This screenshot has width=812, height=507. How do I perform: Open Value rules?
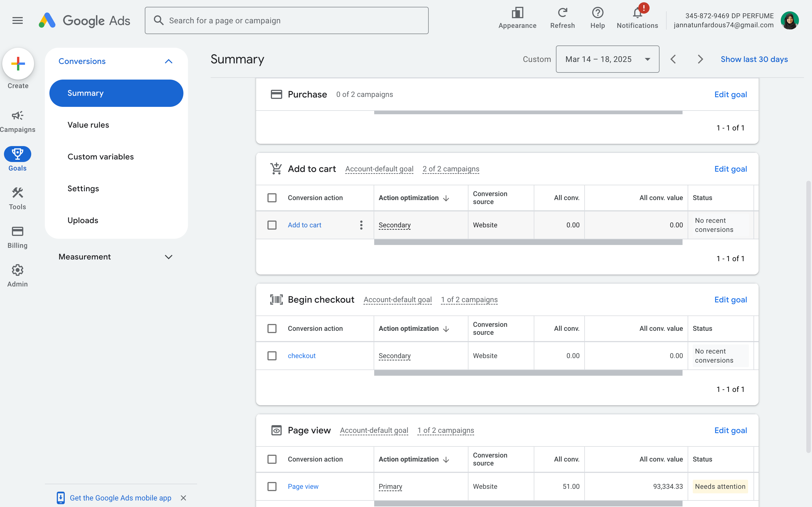tap(88, 125)
